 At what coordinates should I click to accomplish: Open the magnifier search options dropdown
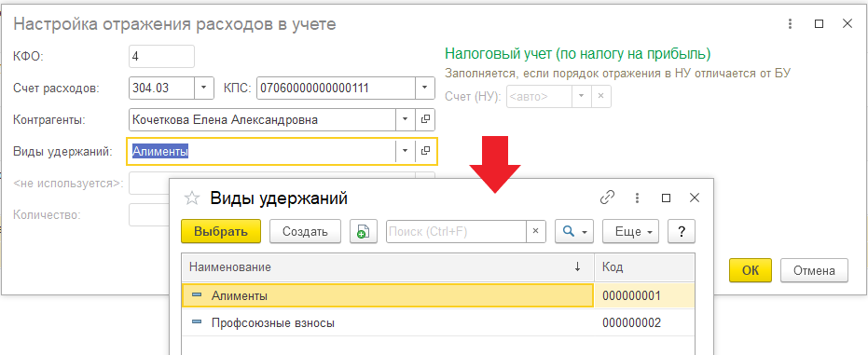(x=574, y=232)
